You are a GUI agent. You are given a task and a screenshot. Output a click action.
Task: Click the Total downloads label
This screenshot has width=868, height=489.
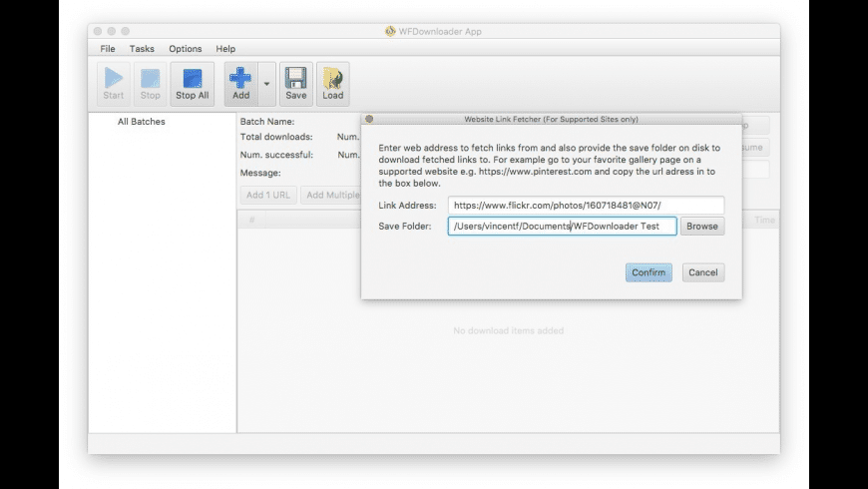[276, 137]
